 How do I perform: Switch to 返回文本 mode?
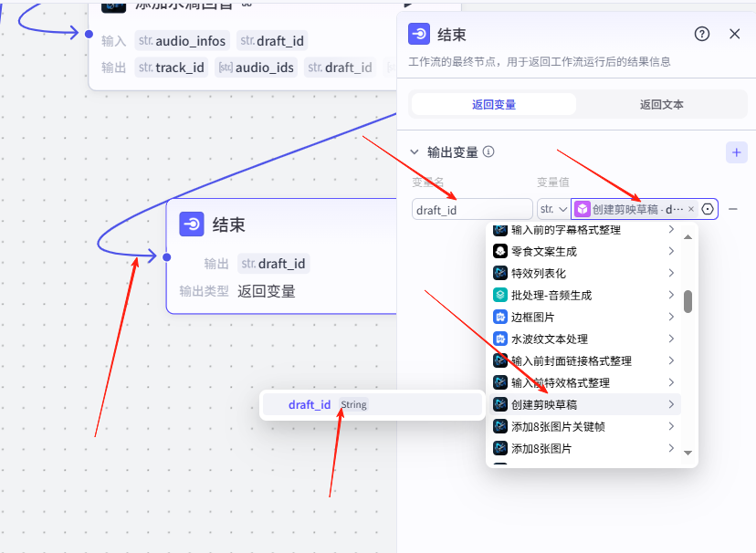(x=662, y=105)
